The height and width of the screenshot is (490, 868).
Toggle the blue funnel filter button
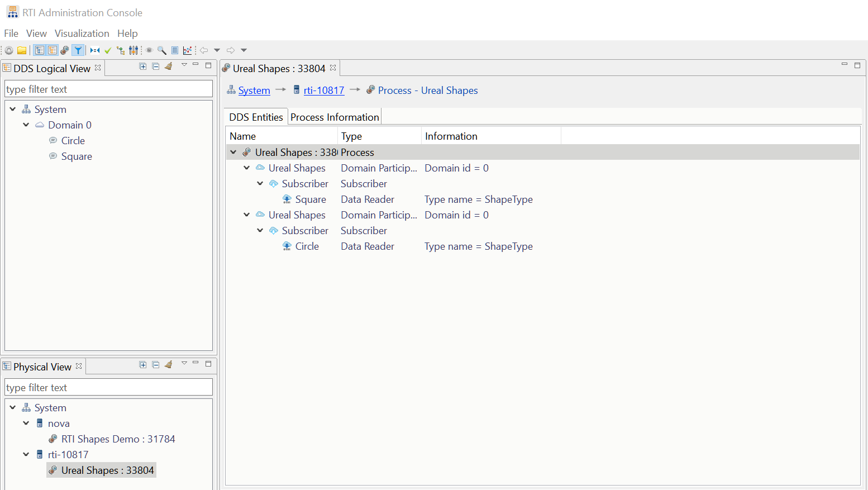click(x=78, y=50)
